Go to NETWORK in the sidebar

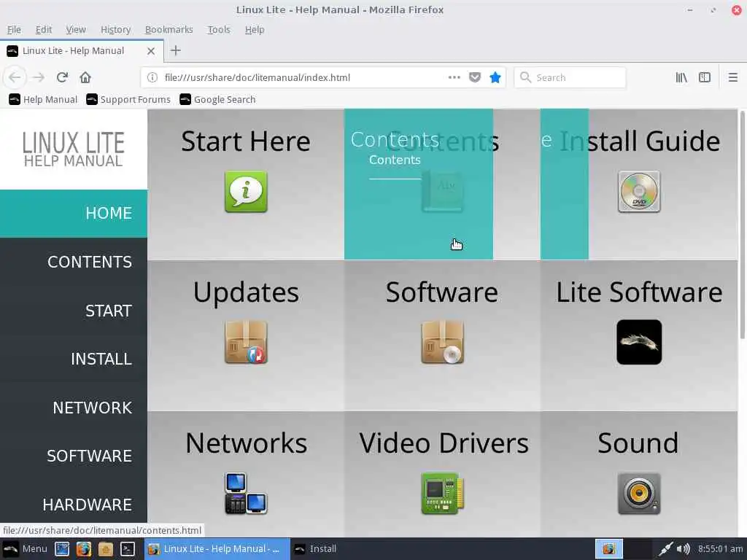tap(74, 408)
